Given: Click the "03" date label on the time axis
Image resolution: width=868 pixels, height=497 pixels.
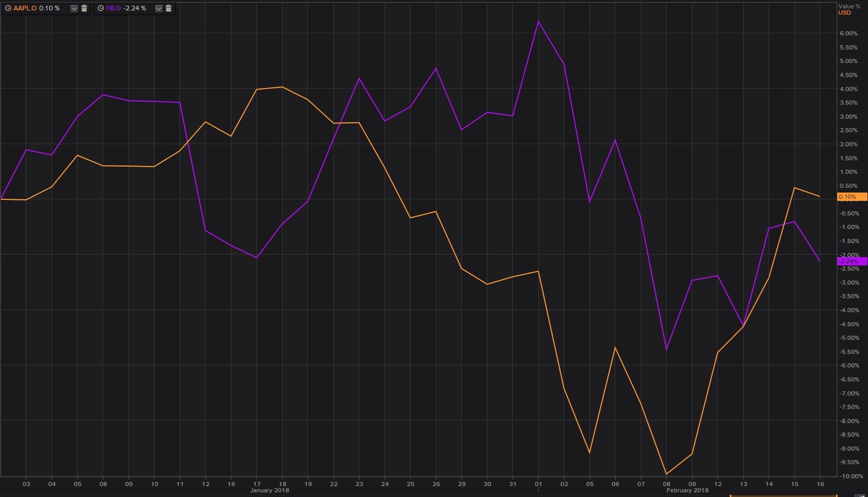Looking at the screenshot, I should coord(27,484).
